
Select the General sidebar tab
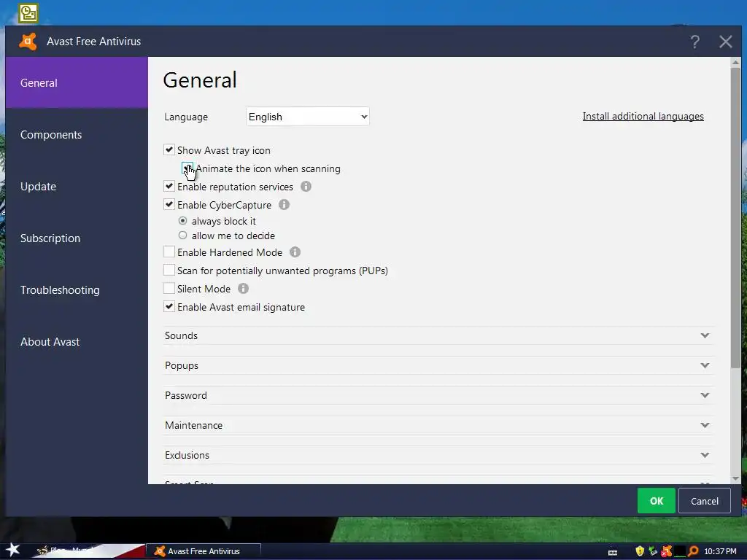tap(77, 83)
